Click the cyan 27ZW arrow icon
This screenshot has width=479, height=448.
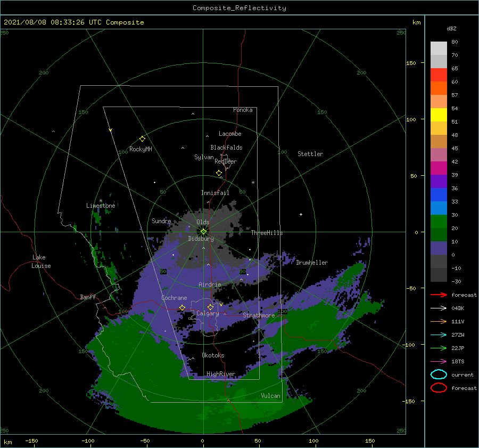click(x=439, y=335)
